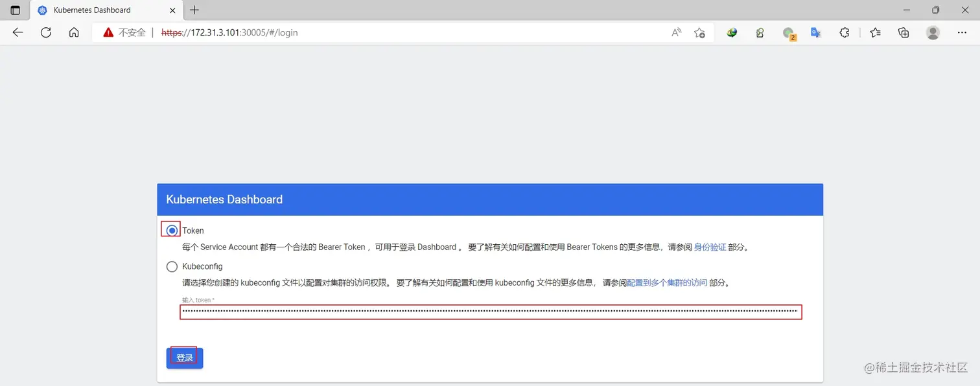
Task: Open browser settings and more menu
Action: [962, 32]
